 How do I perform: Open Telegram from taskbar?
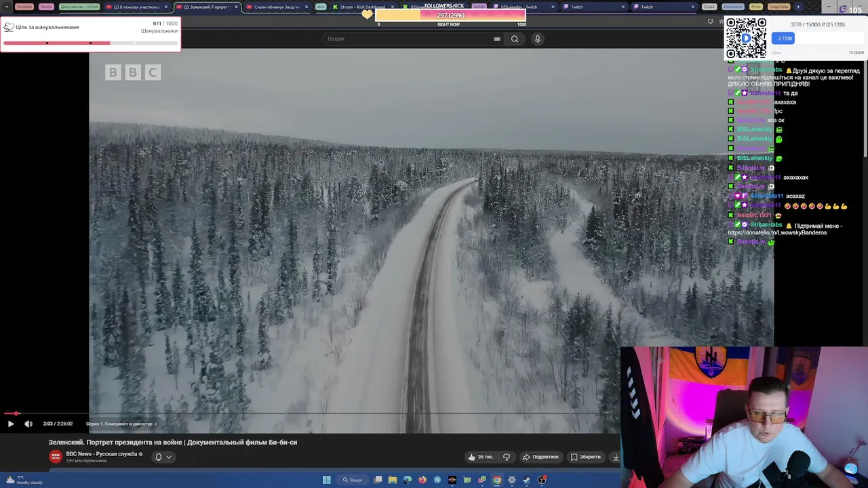437,480
